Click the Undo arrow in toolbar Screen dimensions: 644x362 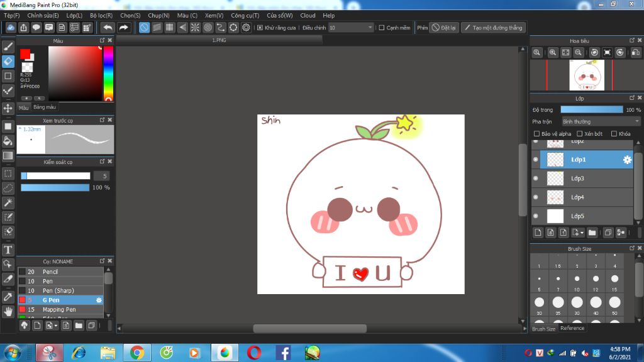[108, 28]
